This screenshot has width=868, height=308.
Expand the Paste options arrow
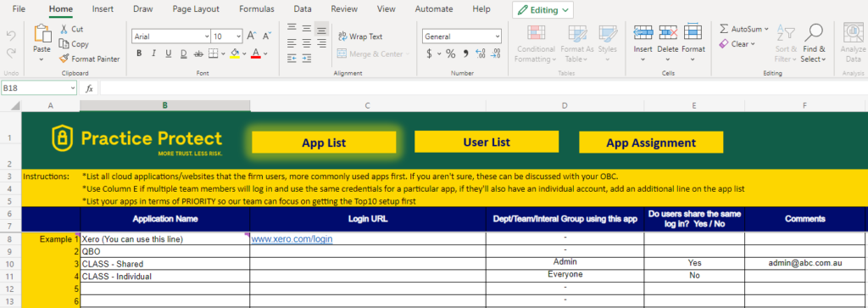[x=42, y=59]
